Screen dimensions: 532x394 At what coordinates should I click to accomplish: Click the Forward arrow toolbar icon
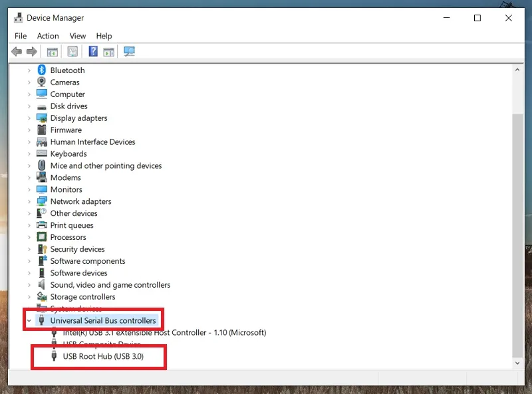tap(31, 52)
